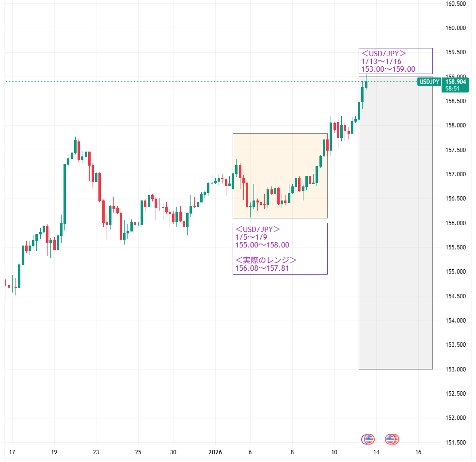Click the 23 date label on the time axis
The height and width of the screenshot is (462, 476).
(96, 452)
